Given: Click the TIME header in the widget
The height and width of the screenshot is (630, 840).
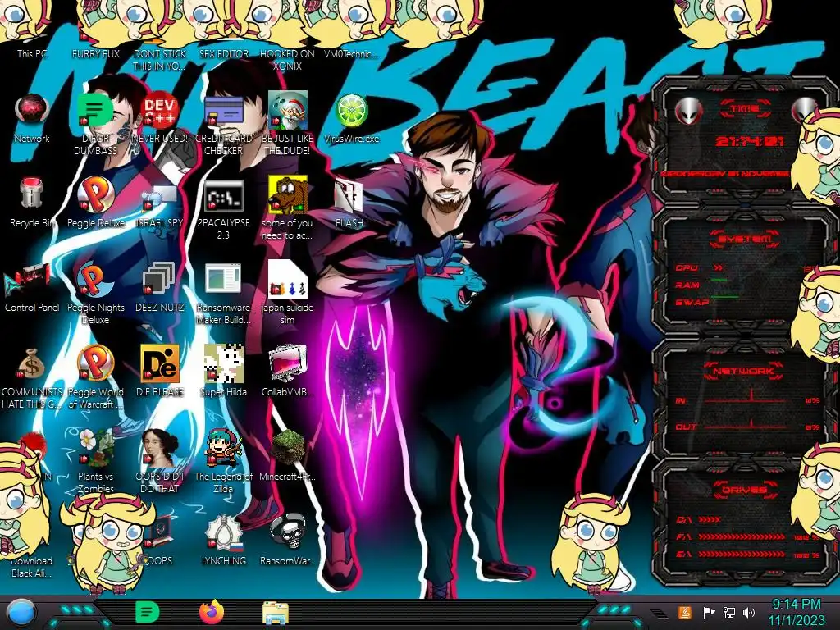Looking at the screenshot, I should (x=745, y=109).
